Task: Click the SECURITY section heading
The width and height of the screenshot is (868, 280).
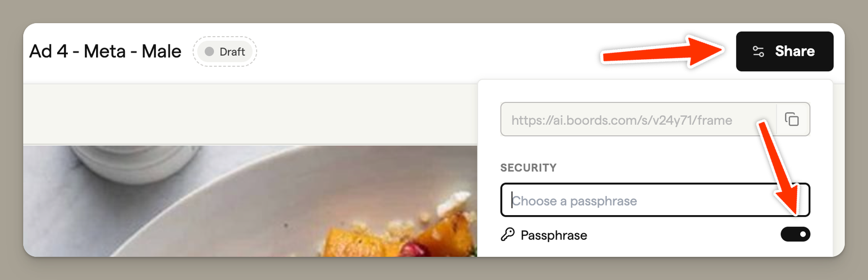Action: (528, 168)
